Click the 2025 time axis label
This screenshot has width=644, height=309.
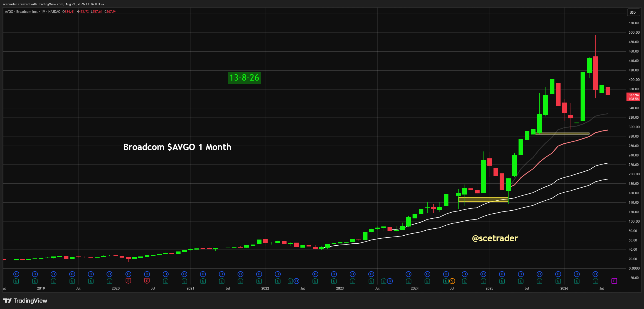click(489, 288)
